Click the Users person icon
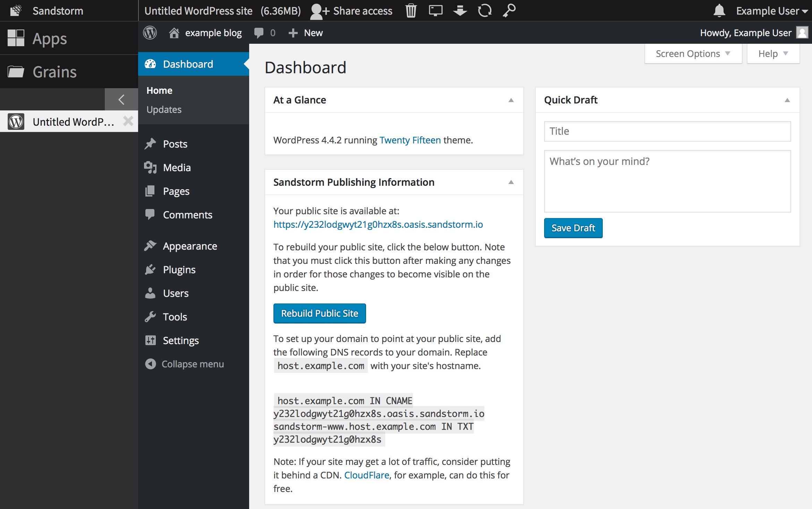 click(x=150, y=293)
